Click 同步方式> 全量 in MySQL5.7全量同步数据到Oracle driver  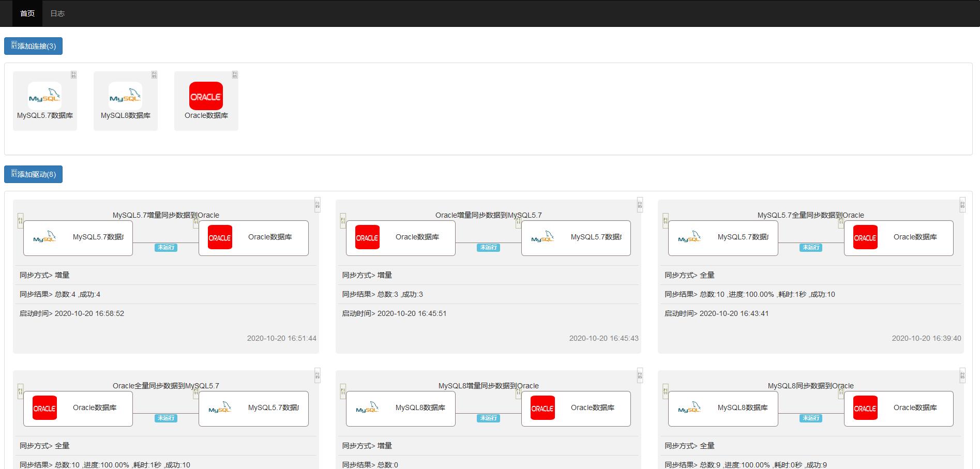pyautogui.click(x=689, y=275)
